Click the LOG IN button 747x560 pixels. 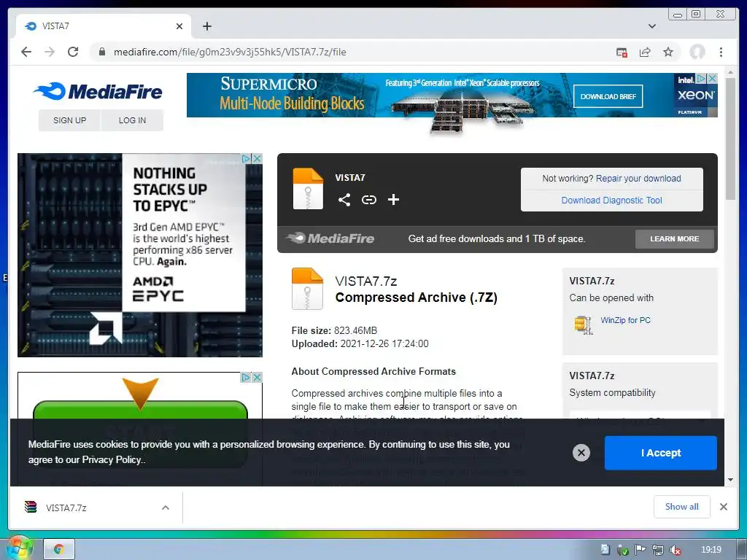tap(133, 120)
